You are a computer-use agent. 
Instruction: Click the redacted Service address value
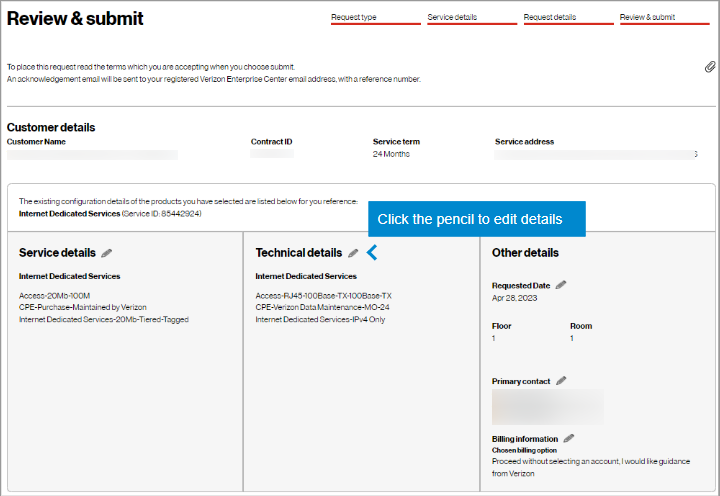click(594, 155)
